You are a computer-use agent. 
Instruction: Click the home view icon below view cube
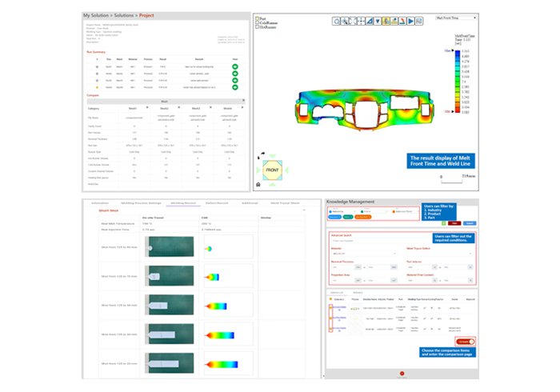tap(258, 185)
